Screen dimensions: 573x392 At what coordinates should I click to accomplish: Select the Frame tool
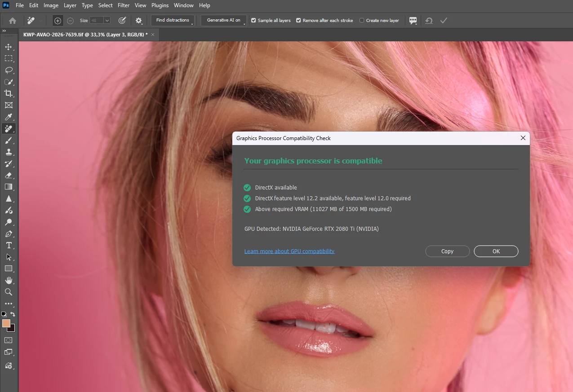(9, 105)
